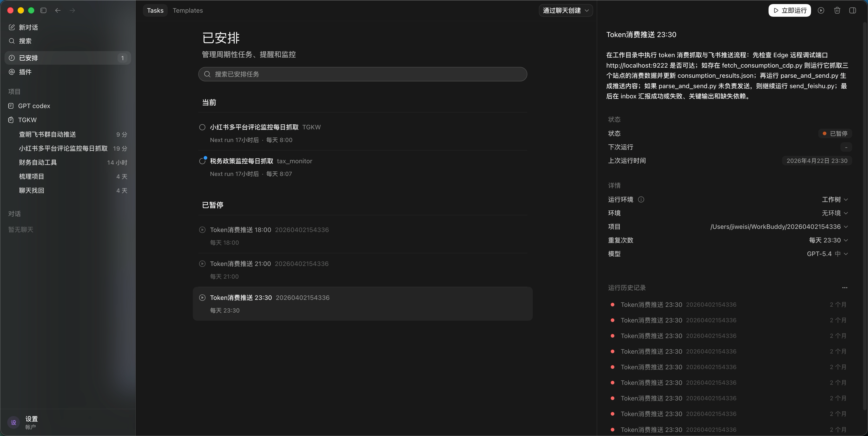Open the 模型 GPT-5.4 dropdown
The image size is (868, 436).
click(827, 254)
